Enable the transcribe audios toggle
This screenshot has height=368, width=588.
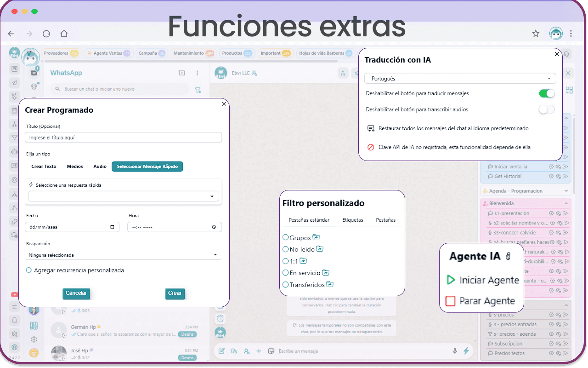[x=546, y=109]
